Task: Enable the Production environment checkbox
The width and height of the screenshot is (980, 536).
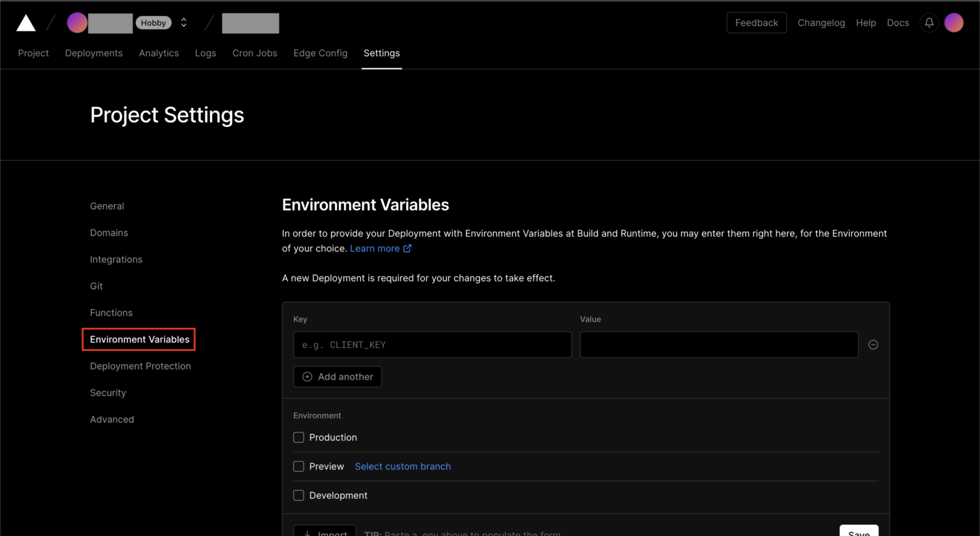Action: [299, 437]
